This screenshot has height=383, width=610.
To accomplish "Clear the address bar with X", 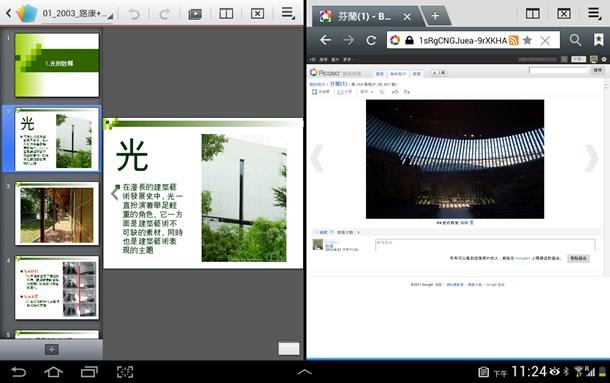I will (545, 40).
